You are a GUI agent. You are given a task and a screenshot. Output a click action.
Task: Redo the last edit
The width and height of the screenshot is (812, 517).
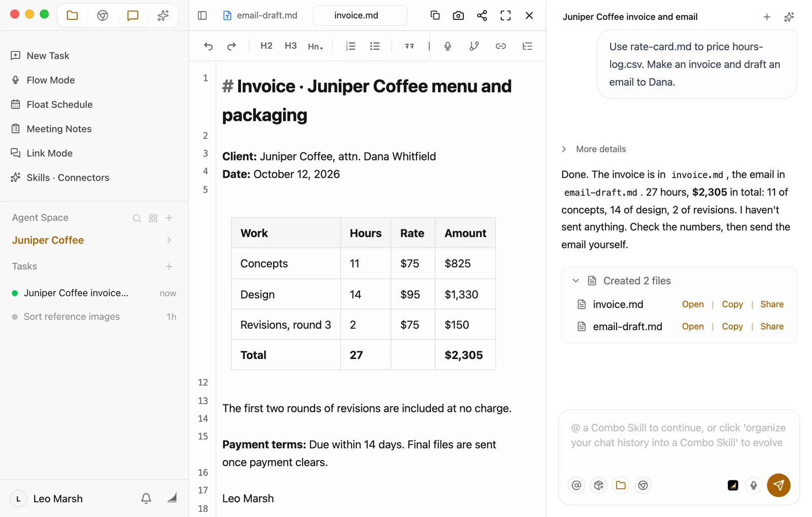pos(231,46)
